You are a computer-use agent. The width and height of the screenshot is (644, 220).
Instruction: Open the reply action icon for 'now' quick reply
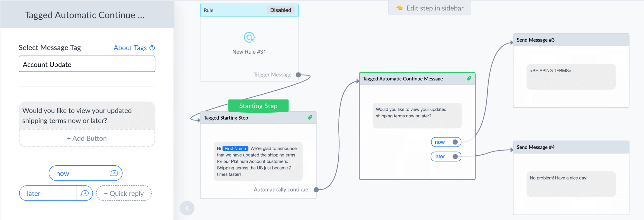[x=114, y=173]
